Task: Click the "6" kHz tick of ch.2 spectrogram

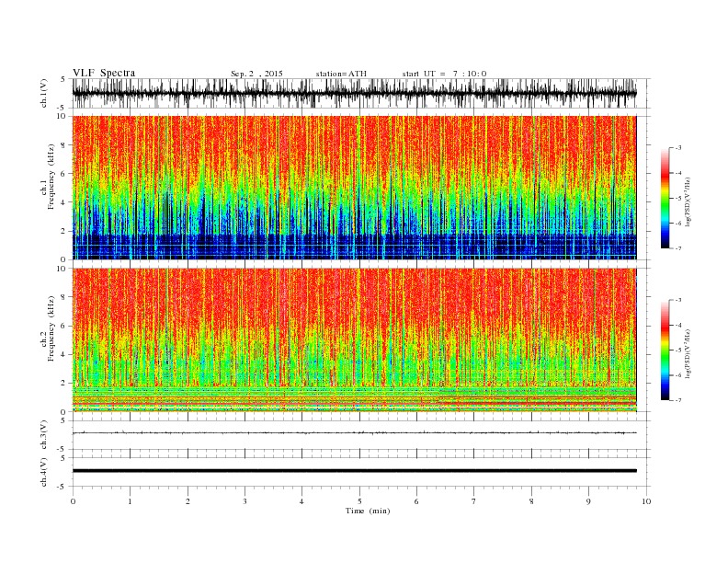Action: coord(64,326)
